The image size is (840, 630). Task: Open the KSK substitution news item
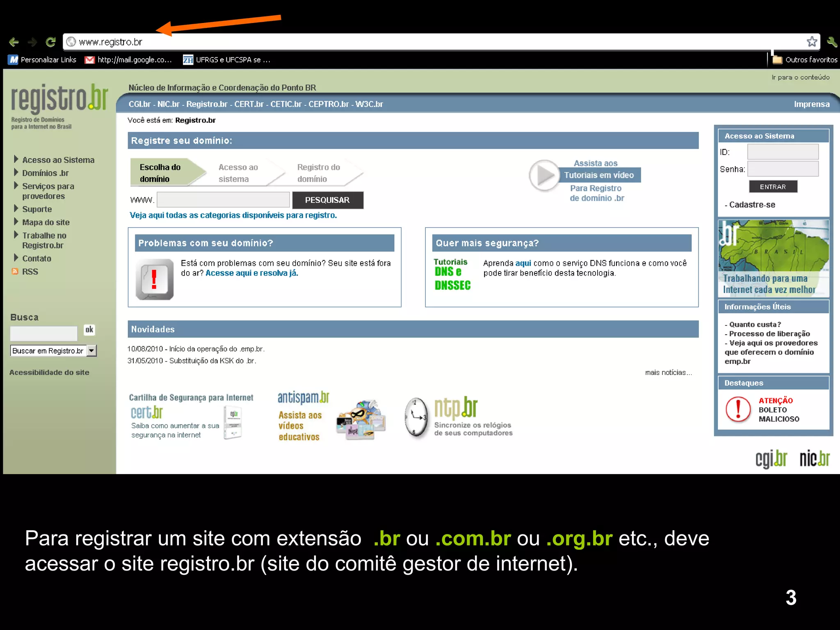[192, 361]
